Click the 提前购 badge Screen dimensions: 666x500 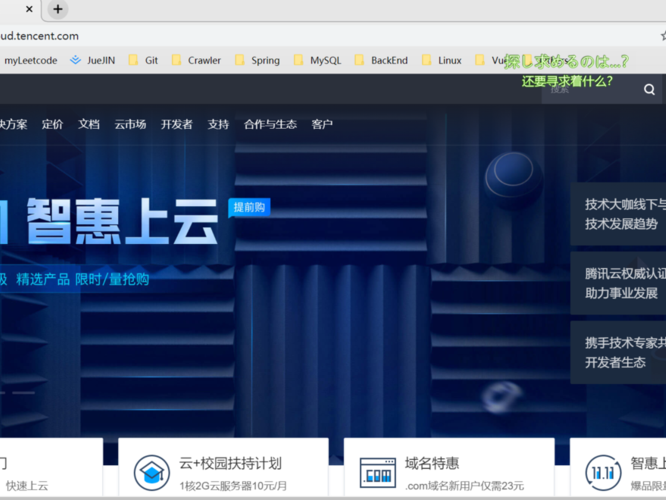(x=249, y=207)
